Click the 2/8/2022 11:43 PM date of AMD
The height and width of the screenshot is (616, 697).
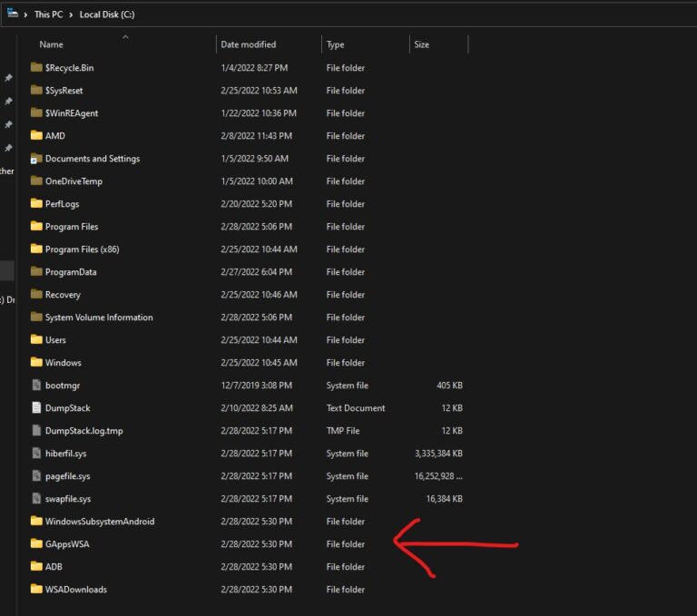pyautogui.click(x=257, y=136)
